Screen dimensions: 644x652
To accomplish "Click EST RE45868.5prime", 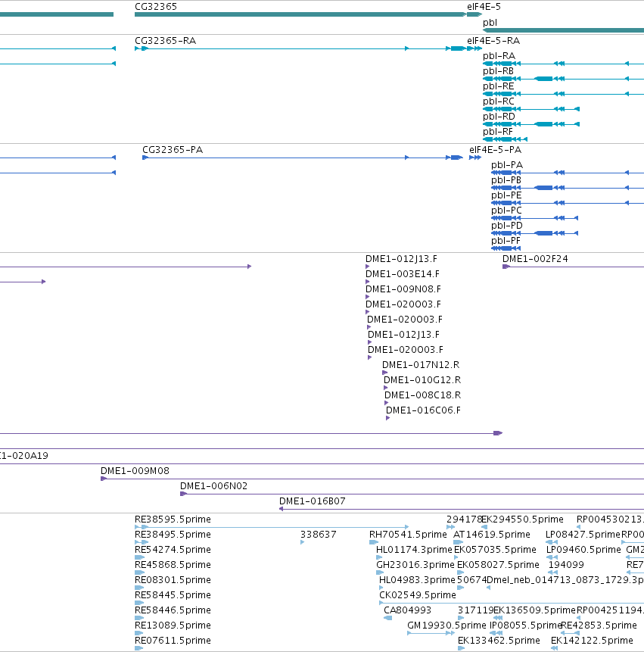I will [173, 565].
